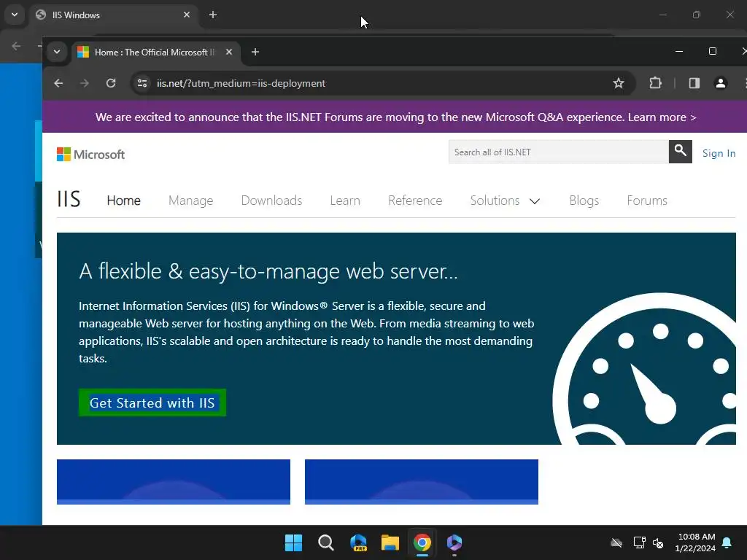Image resolution: width=747 pixels, height=560 pixels.
Task: Open the clock showing 10:08 AM
Action: tap(695, 542)
